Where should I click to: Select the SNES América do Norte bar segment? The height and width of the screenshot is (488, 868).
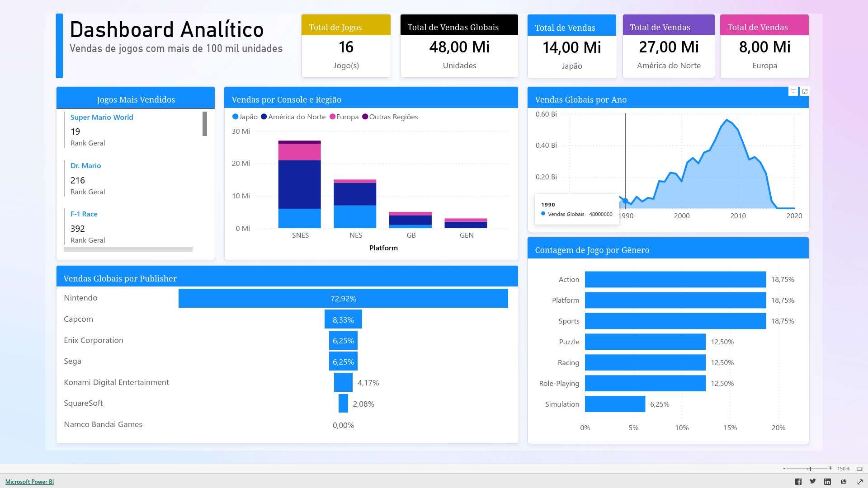299,184
